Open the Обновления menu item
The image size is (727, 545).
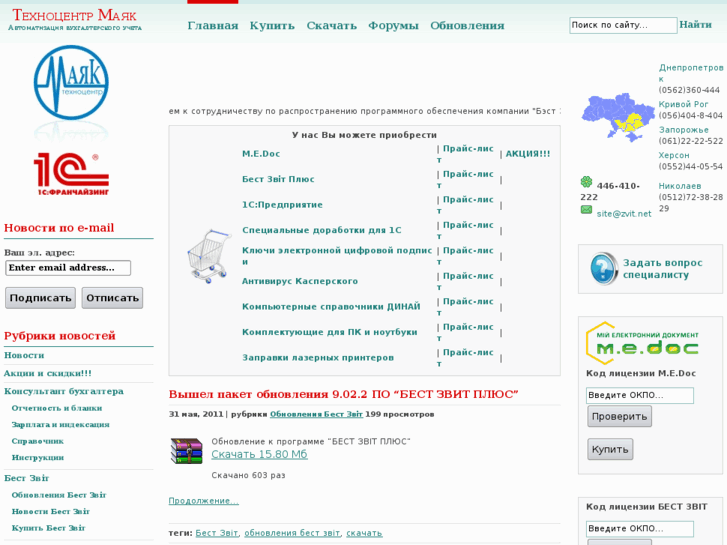[x=467, y=26]
